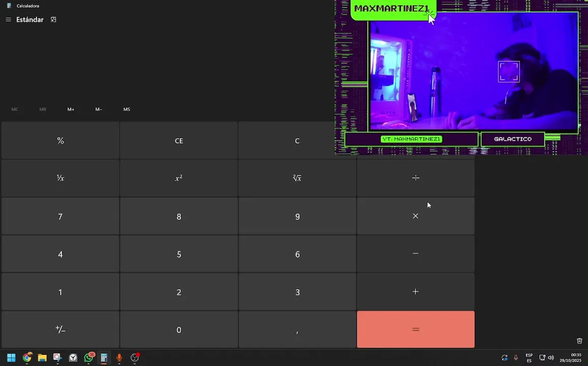The width and height of the screenshot is (588, 366).
Task: Click the number 0 key
Action: click(179, 329)
